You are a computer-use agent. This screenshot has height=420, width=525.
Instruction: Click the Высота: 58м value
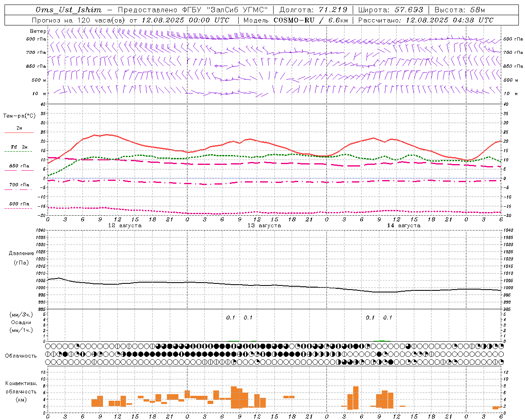click(459, 10)
